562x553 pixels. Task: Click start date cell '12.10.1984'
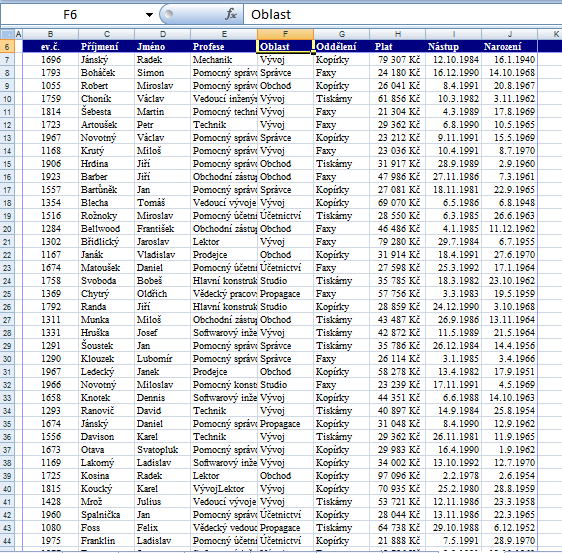[x=453, y=59]
